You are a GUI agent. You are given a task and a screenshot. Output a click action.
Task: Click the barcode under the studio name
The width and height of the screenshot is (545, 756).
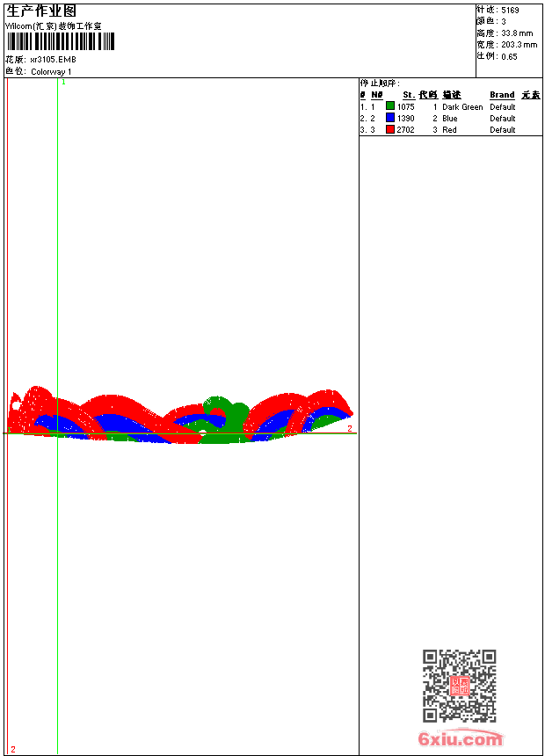pos(61,41)
